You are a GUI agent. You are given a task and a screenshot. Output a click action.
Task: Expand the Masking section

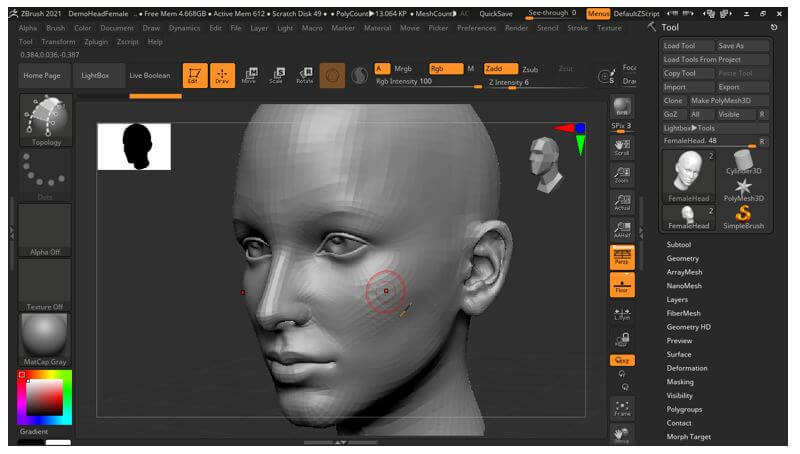click(680, 382)
